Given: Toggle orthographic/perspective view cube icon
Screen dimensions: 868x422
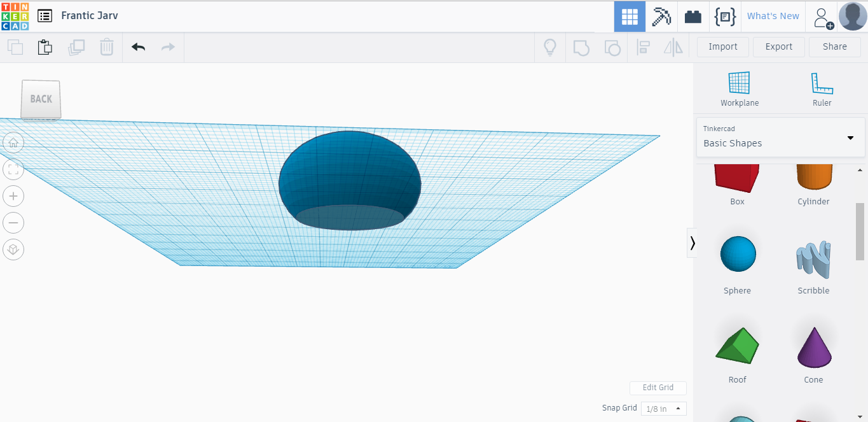Looking at the screenshot, I should 13,249.
